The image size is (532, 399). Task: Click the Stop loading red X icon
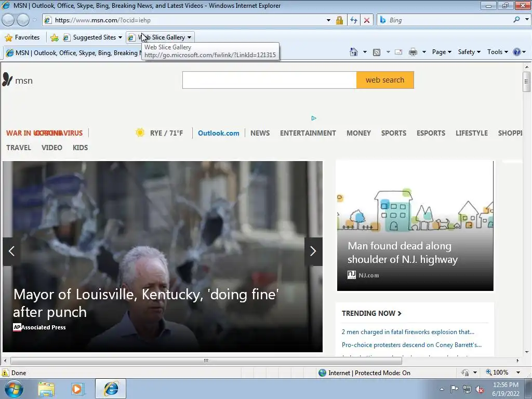tap(367, 20)
